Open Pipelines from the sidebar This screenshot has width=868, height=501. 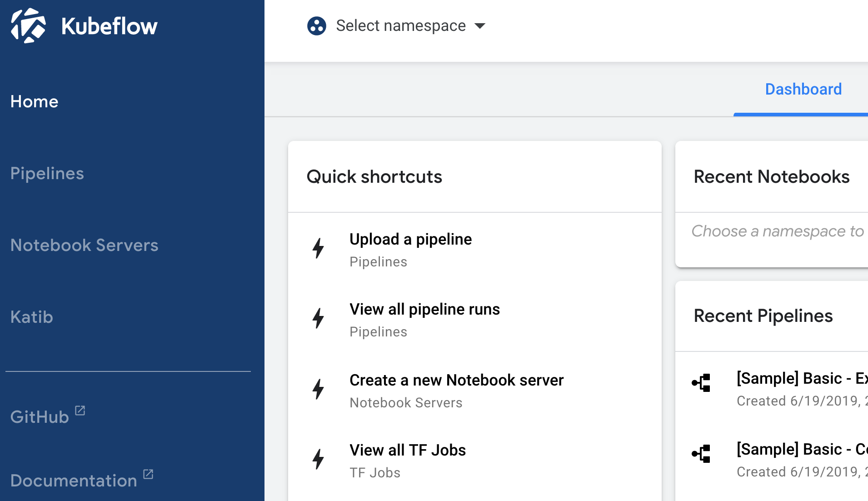(47, 173)
